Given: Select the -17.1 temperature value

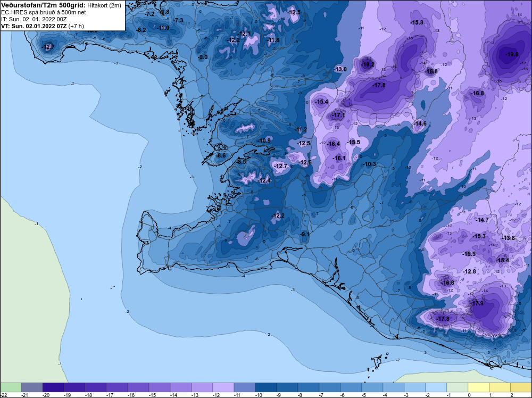Looking at the screenshot, I should pyautogui.click(x=338, y=115).
